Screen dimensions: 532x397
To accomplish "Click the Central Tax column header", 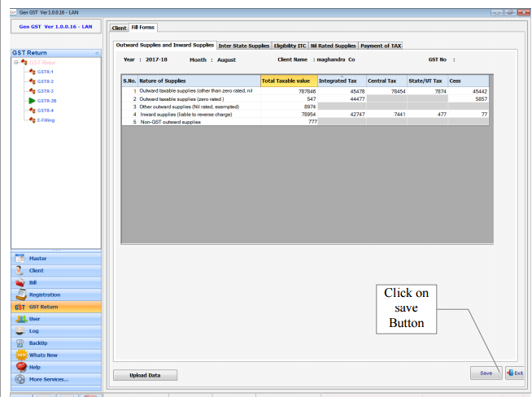I will click(x=386, y=81).
